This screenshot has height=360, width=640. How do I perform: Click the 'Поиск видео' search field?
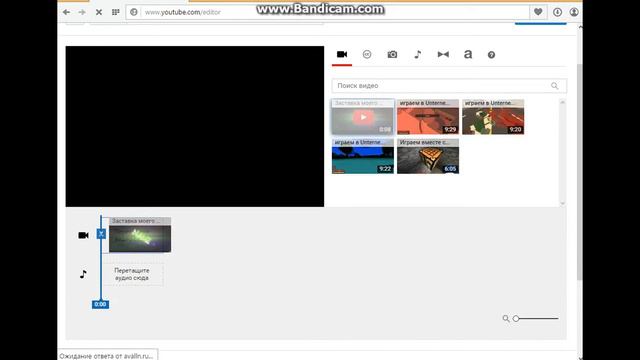point(449,86)
